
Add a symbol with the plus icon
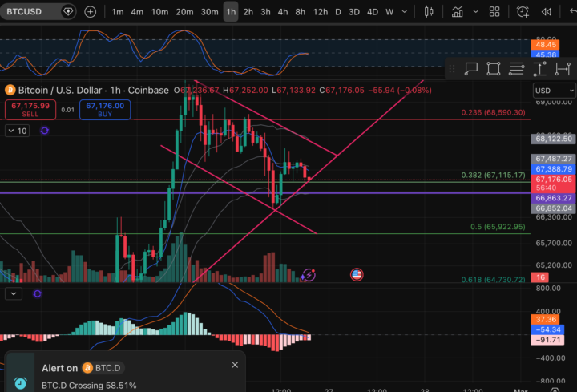click(x=90, y=12)
